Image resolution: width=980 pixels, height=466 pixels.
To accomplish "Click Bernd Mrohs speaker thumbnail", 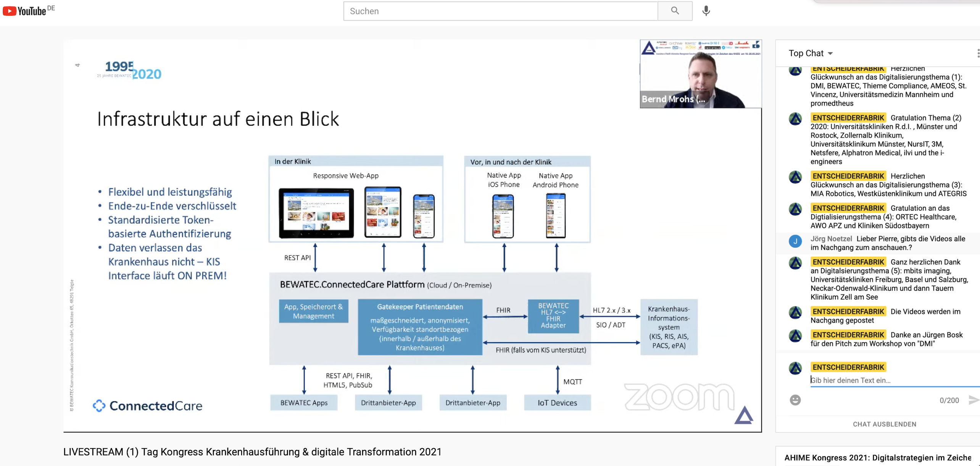I will [701, 74].
